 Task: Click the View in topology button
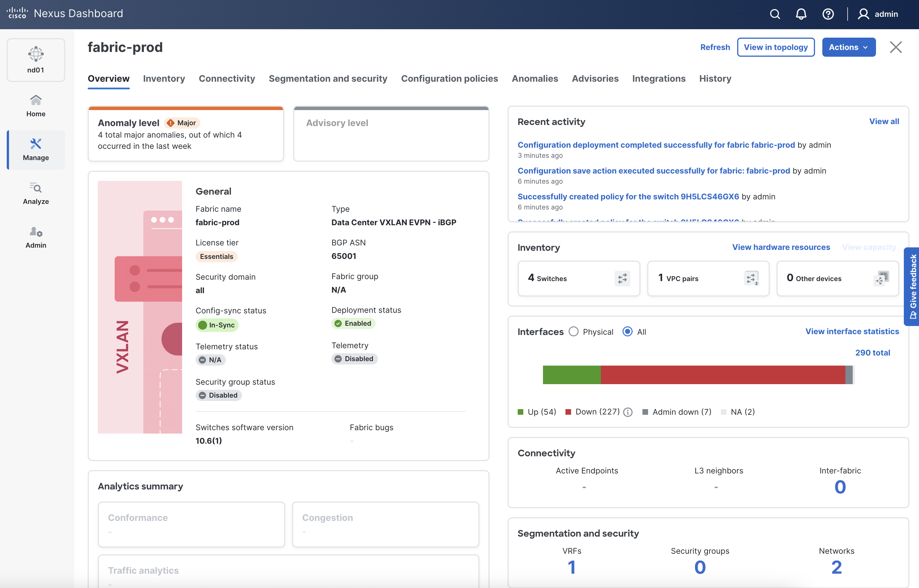(x=775, y=47)
